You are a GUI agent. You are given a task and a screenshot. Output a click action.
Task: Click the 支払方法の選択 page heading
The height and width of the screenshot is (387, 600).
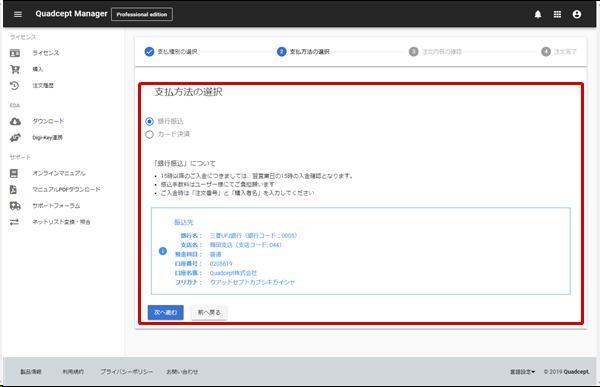pos(188,92)
